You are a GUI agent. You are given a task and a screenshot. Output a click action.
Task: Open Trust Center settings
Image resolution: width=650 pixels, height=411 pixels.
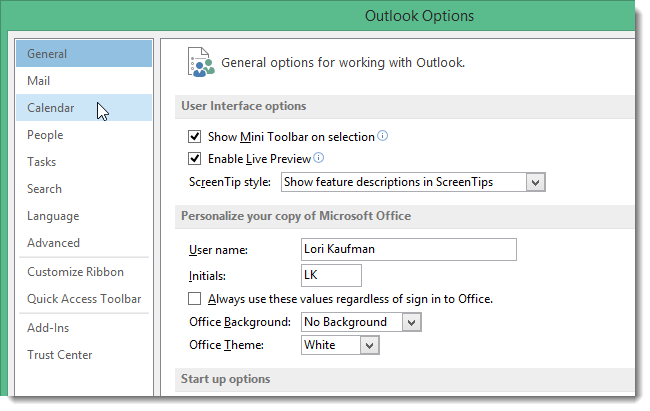[84, 355]
